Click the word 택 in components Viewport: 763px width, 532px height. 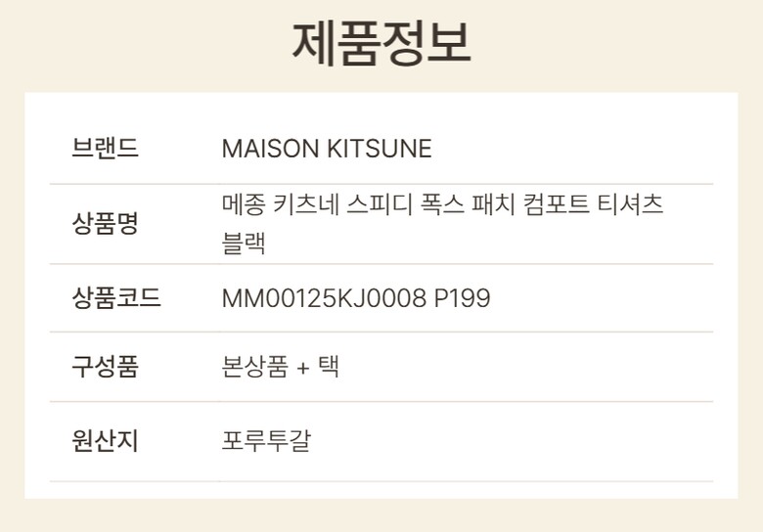(x=328, y=367)
